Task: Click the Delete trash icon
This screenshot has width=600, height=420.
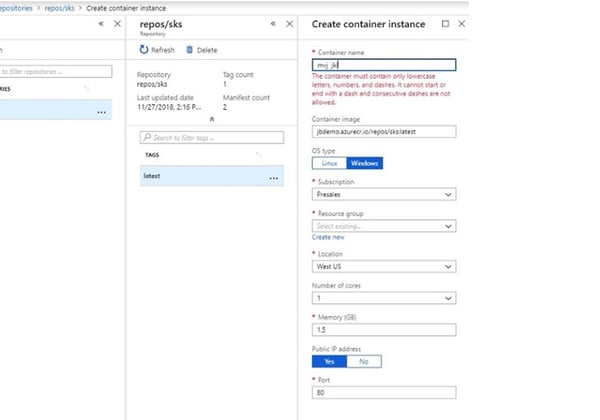Action: 189,50
